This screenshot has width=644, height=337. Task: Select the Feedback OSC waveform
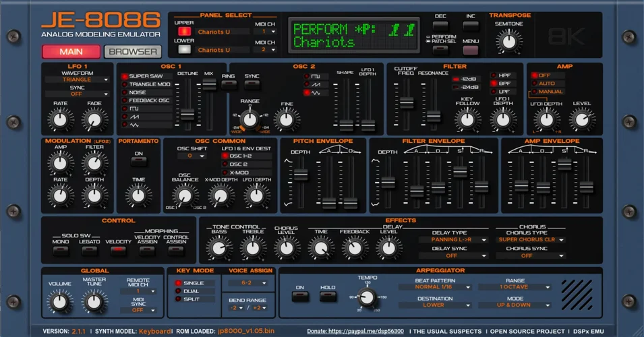(x=146, y=100)
